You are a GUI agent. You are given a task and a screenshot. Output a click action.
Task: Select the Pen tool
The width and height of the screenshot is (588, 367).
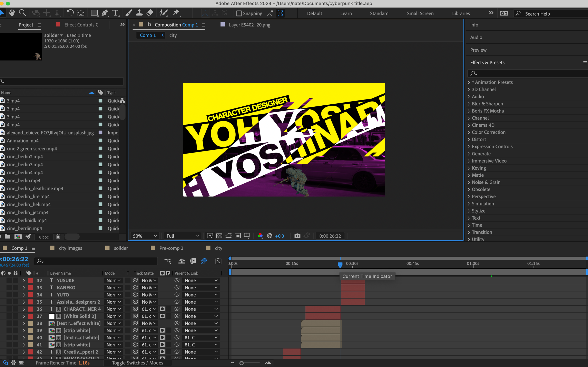(x=105, y=13)
